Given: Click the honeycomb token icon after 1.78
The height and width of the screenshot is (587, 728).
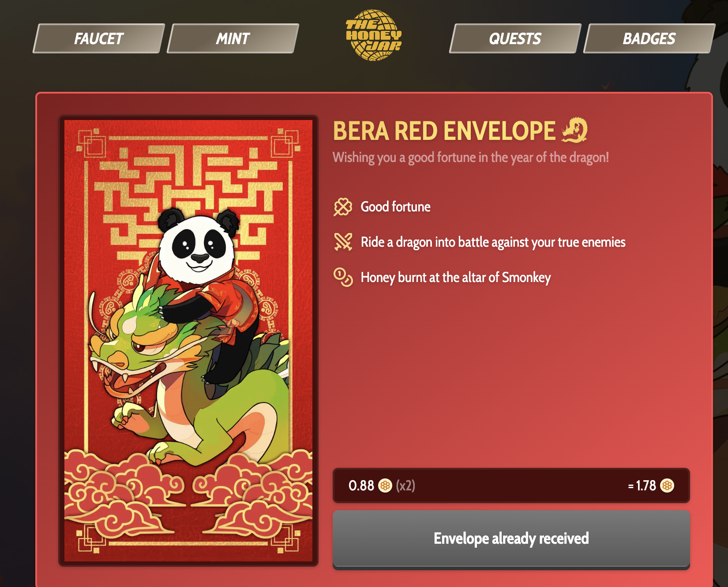Looking at the screenshot, I should [667, 485].
